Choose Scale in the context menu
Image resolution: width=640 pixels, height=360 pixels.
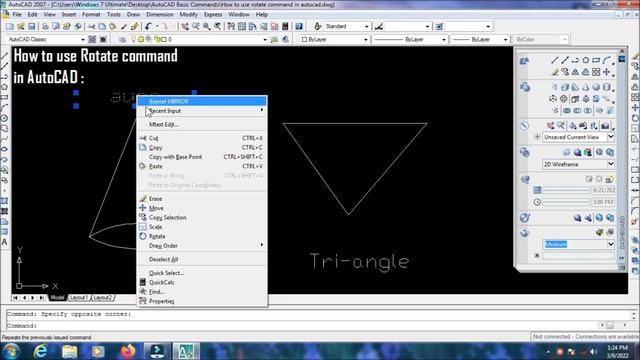point(202,227)
